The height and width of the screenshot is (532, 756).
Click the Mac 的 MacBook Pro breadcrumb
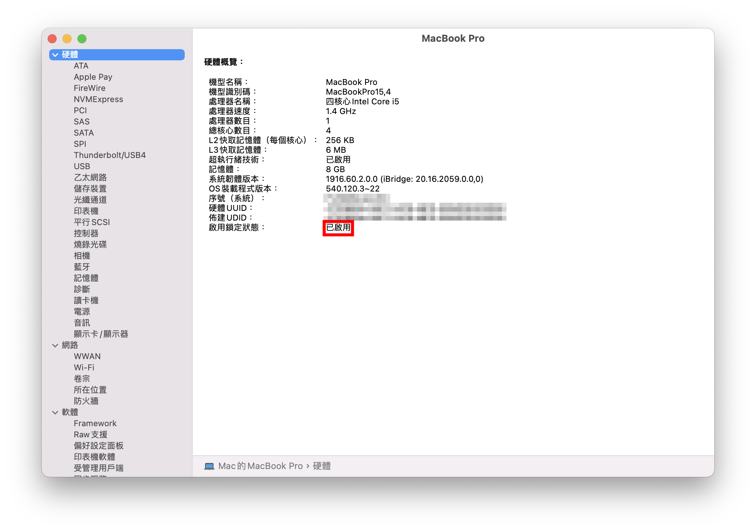click(x=261, y=466)
